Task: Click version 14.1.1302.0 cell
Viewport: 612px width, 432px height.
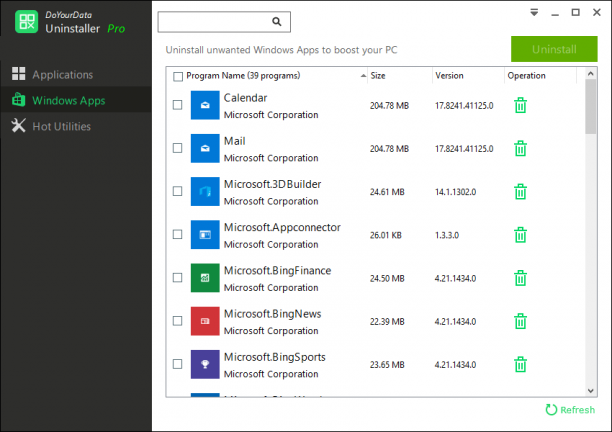Action: point(455,192)
